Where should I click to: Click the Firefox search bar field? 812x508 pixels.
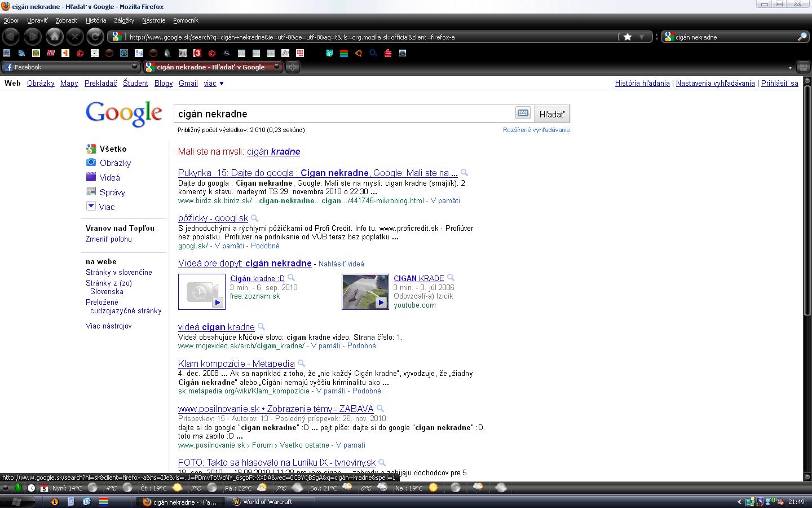pos(735,37)
